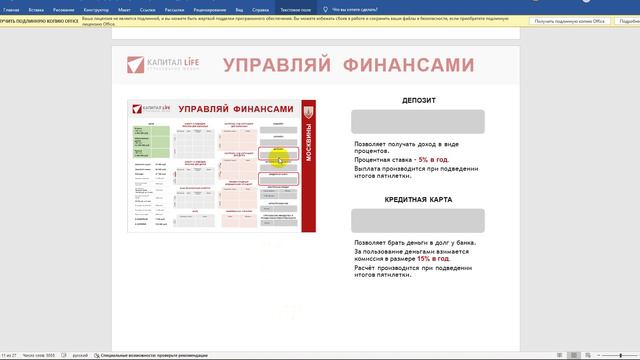This screenshot has width=640, height=360.
Task: Open the Вид ribbon tab
Action: pyautogui.click(x=239, y=10)
